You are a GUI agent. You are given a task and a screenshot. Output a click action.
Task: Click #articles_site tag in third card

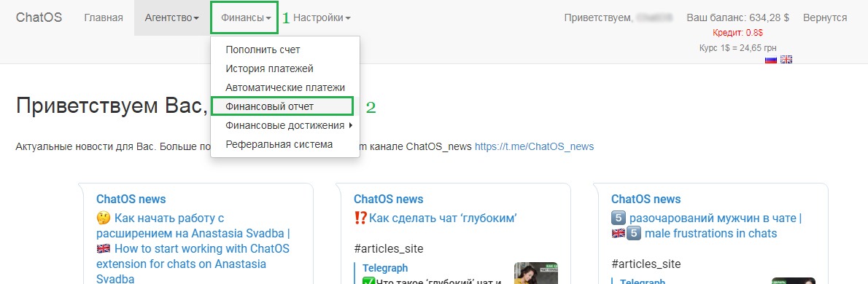click(x=646, y=264)
